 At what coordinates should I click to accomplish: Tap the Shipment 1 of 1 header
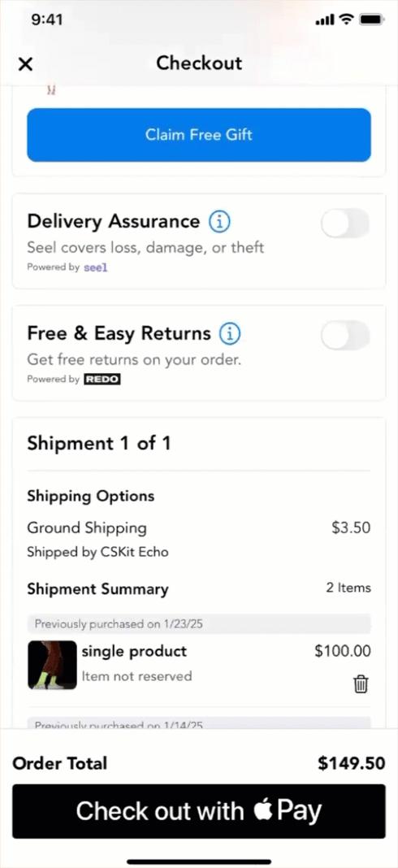coord(99,444)
